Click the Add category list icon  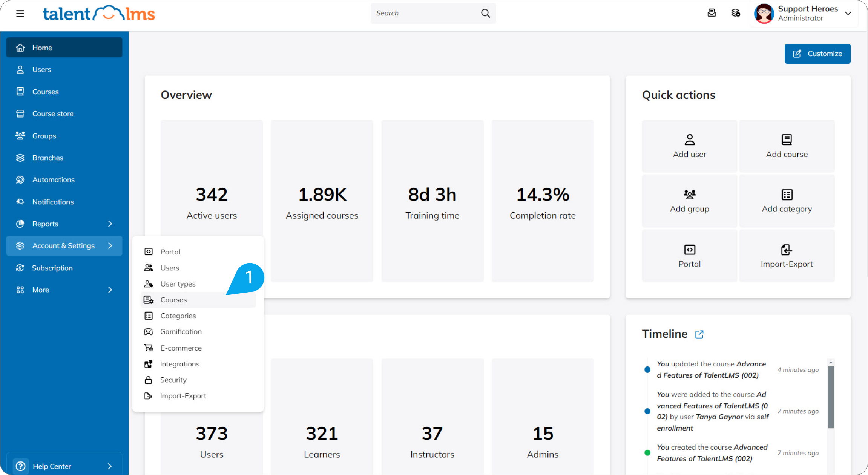tap(787, 195)
